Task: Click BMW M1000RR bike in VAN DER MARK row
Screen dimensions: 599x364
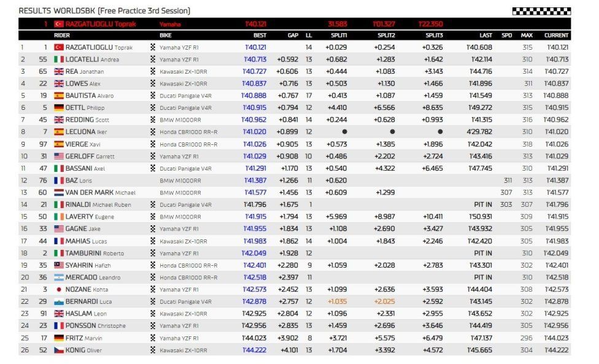Action: [x=180, y=193]
